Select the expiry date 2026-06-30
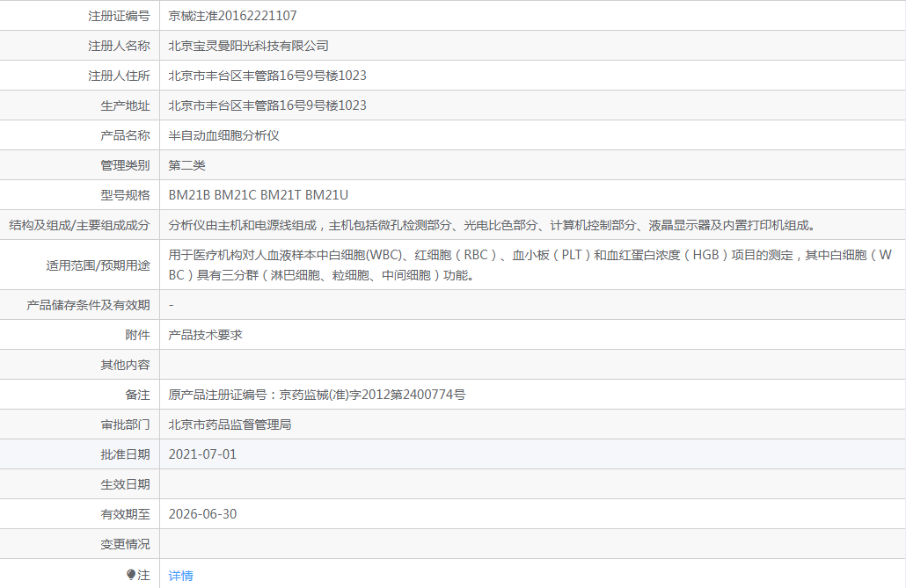Viewport: 906px width, 588px height. (202, 514)
